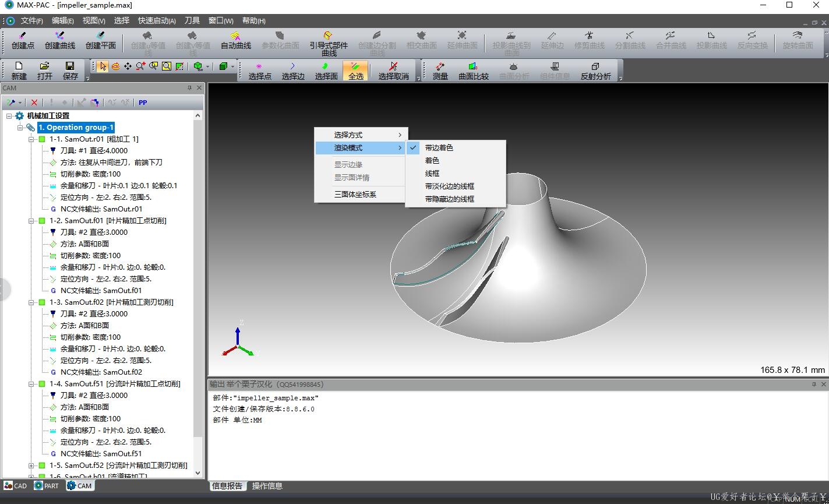Screen dimensions: 829x504
Task: Click the Deselect (选择取消) tool
Action: click(393, 71)
